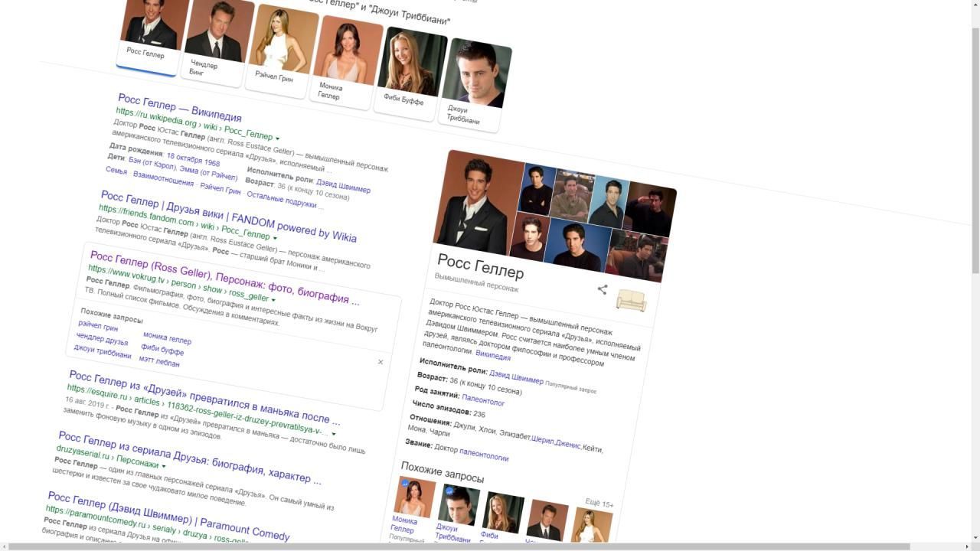Viewport: 980px width, 551px height.
Task: Click the related query рэйчел грин
Action: point(98,326)
